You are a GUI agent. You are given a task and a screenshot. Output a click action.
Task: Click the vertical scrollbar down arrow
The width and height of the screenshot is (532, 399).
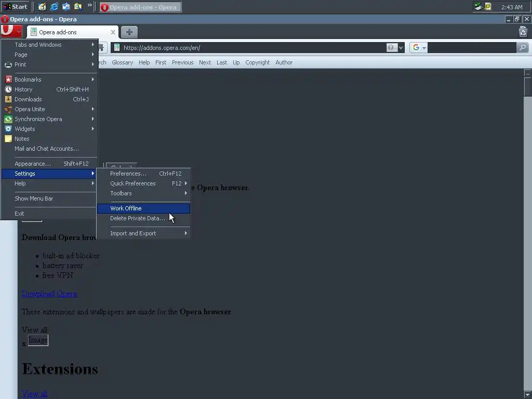(527, 395)
